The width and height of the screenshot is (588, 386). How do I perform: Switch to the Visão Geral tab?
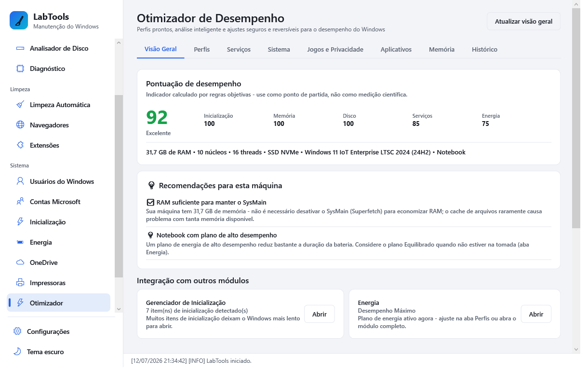pyautogui.click(x=160, y=49)
